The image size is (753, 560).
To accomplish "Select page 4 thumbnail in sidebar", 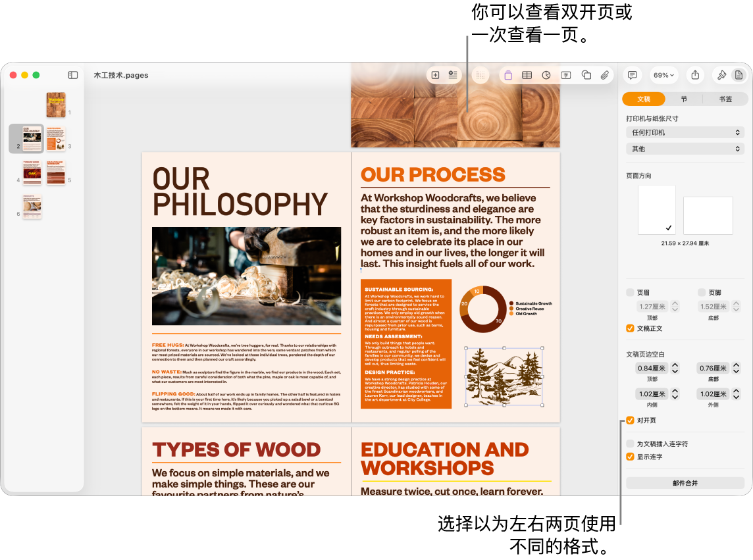I will (32, 172).
